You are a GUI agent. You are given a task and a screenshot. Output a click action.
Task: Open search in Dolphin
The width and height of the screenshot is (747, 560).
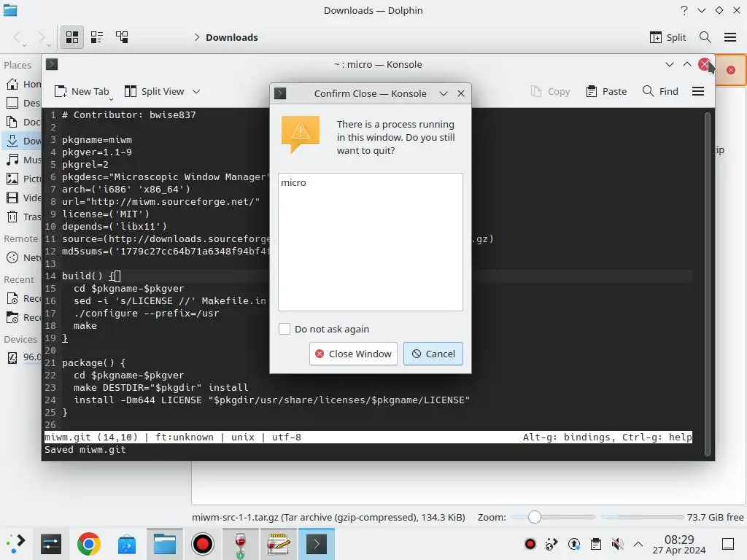click(x=705, y=37)
